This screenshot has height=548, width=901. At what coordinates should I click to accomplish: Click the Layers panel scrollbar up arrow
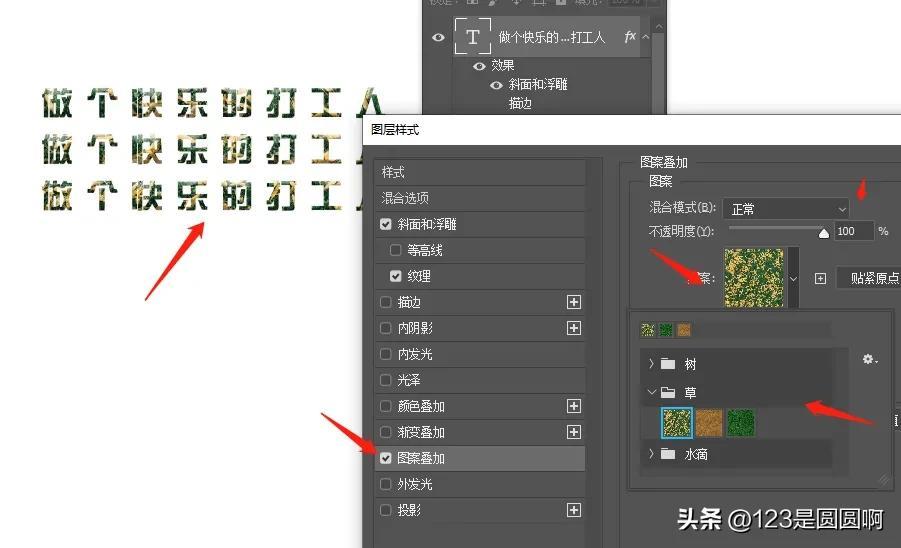pos(659,26)
